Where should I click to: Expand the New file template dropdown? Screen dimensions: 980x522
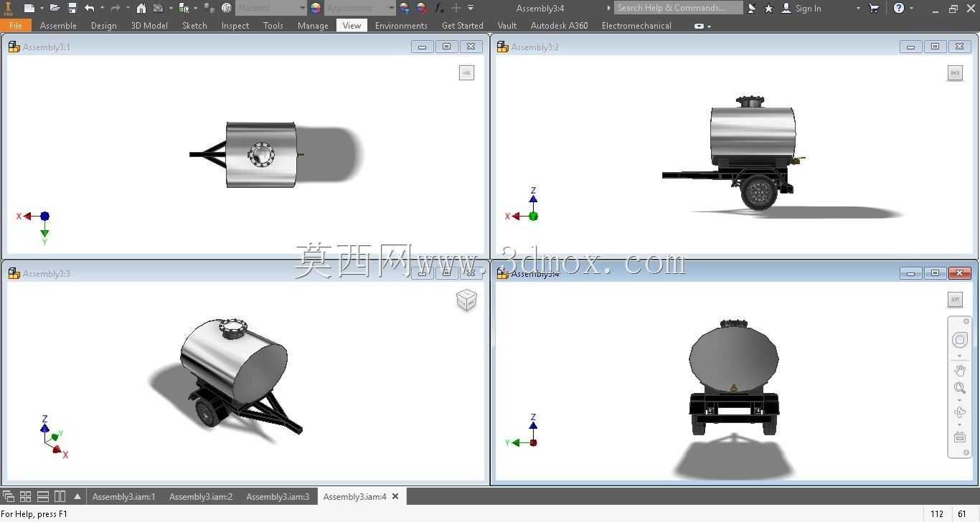(42, 8)
